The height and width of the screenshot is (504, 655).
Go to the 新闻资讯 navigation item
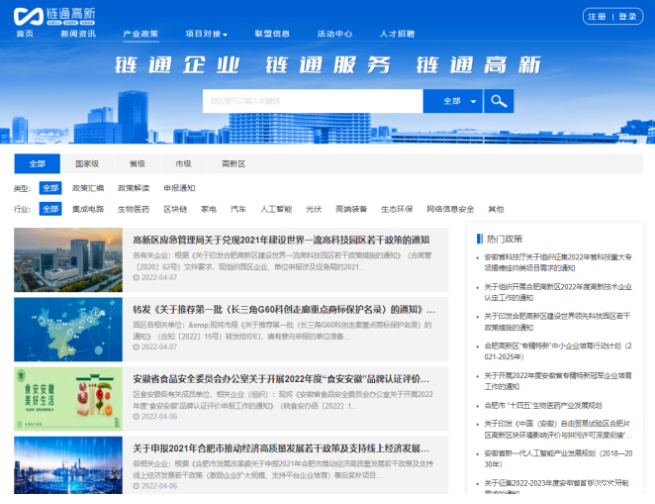[78, 34]
